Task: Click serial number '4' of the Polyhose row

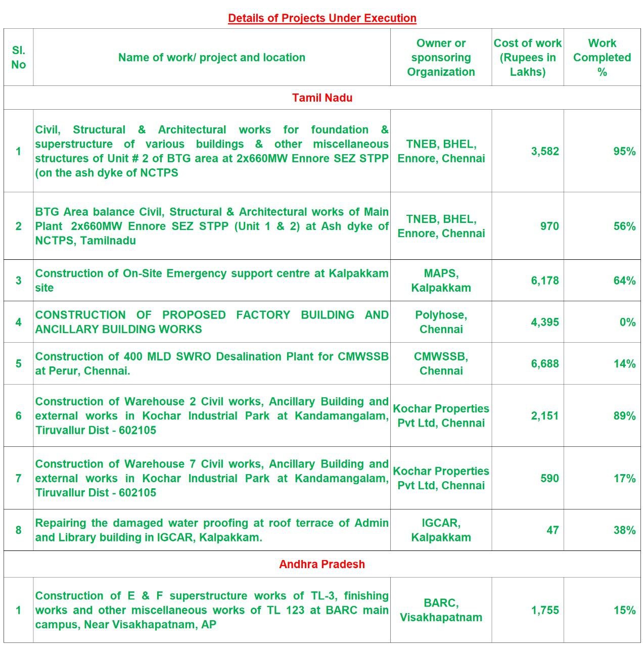Action: (18, 322)
